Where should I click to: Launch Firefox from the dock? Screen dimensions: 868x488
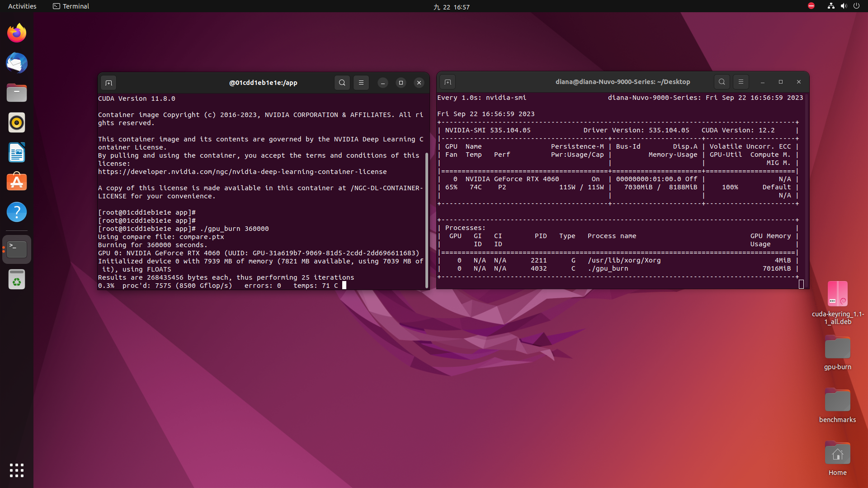17,33
